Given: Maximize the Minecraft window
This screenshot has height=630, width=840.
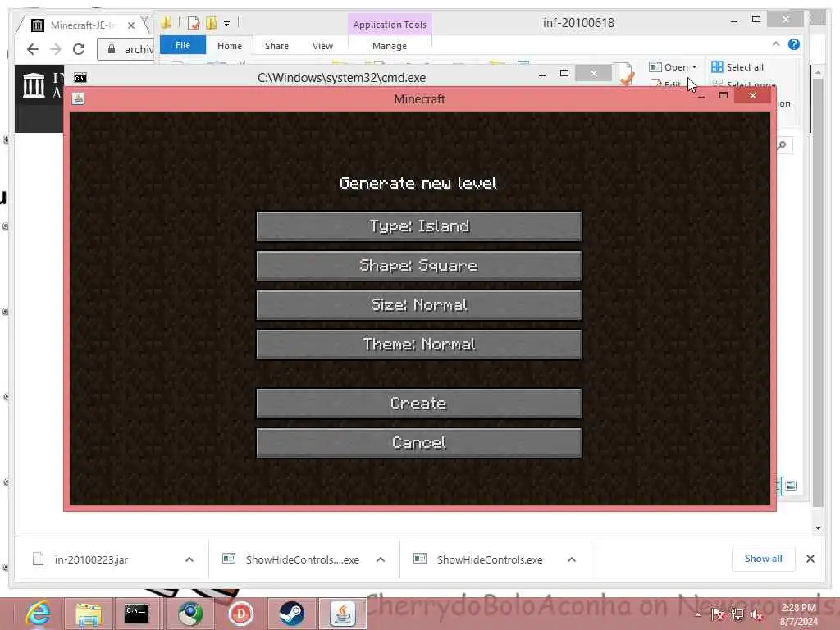Looking at the screenshot, I should point(724,95).
